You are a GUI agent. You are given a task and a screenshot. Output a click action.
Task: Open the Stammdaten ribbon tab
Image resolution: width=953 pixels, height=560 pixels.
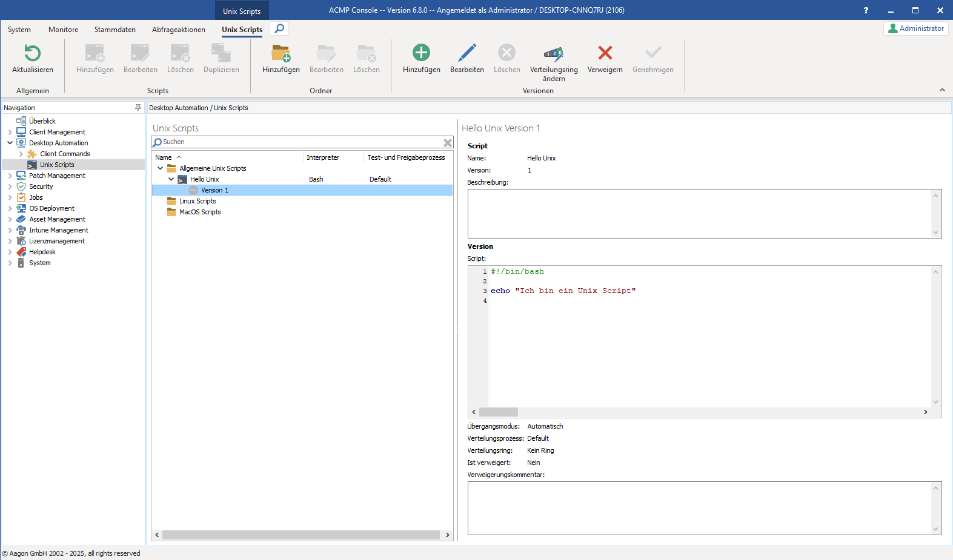pyautogui.click(x=115, y=30)
